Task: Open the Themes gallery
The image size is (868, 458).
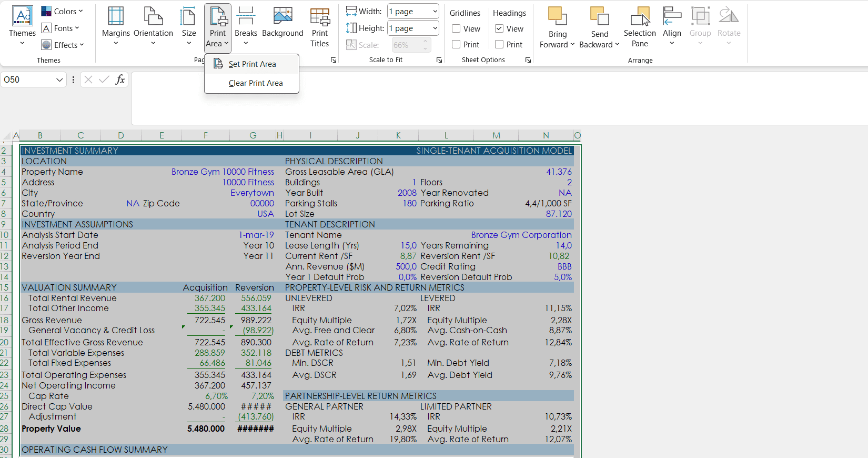Action: tap(22, 26)
